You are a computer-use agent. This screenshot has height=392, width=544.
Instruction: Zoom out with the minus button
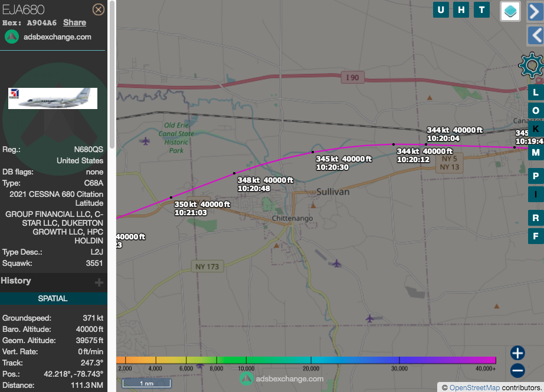517,371
